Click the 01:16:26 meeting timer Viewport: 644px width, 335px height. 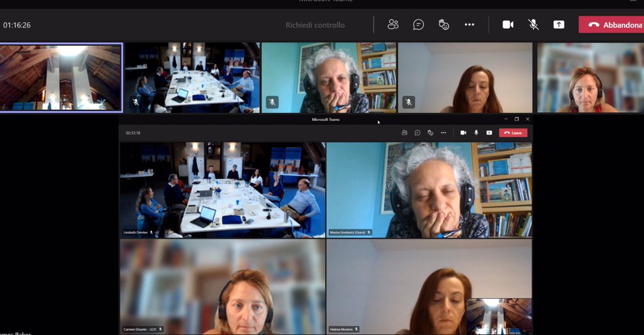pyautogui.click(x=17, y=25)
